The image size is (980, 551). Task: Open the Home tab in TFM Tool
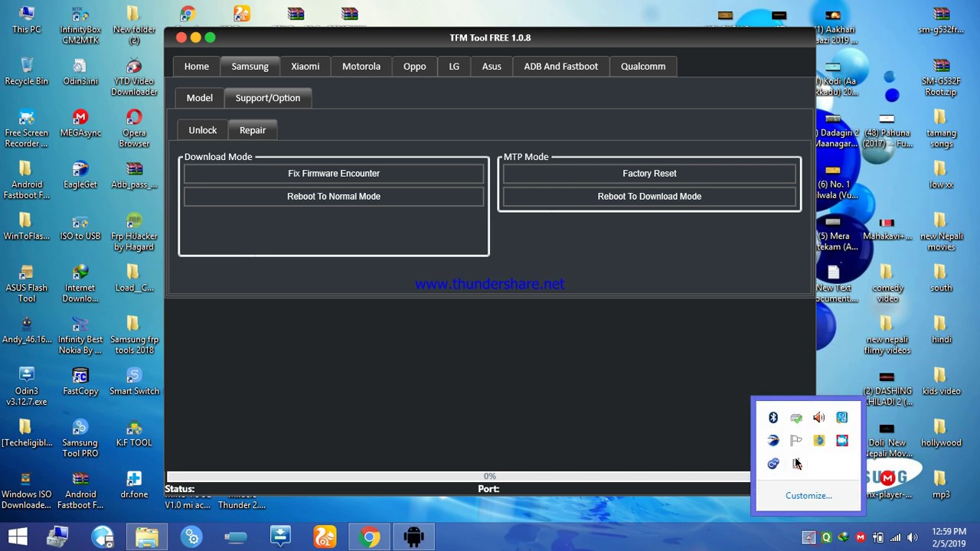coord(196,67)
